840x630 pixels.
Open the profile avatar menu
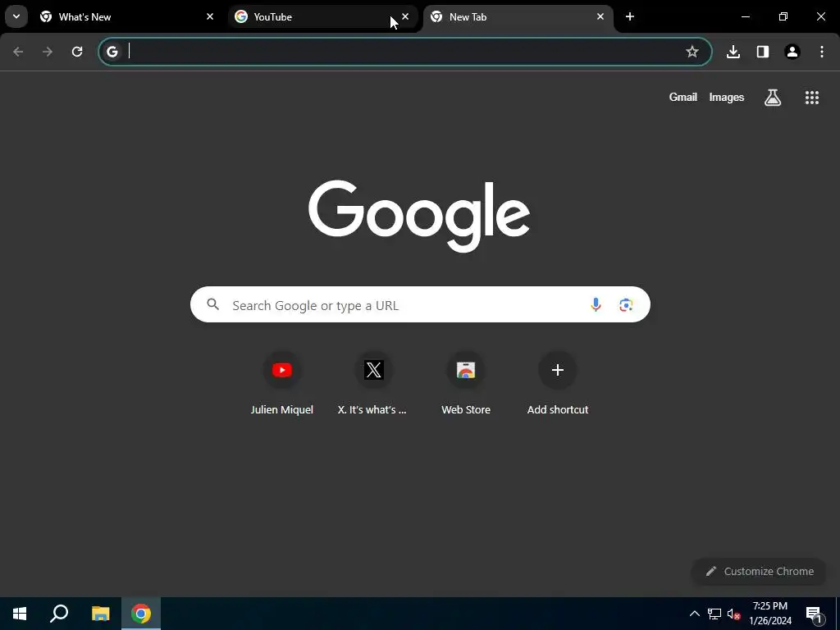tap(792, 52)
